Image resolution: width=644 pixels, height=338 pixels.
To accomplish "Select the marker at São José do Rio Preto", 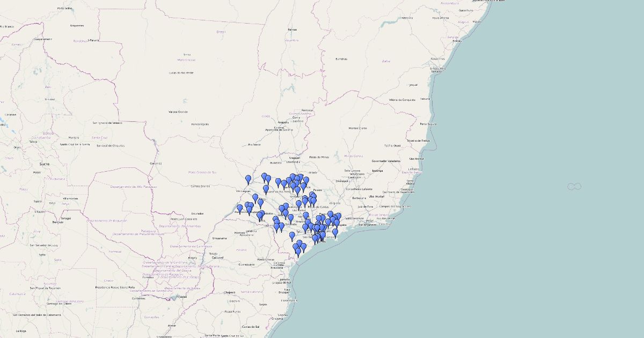I will pos(266,189).
